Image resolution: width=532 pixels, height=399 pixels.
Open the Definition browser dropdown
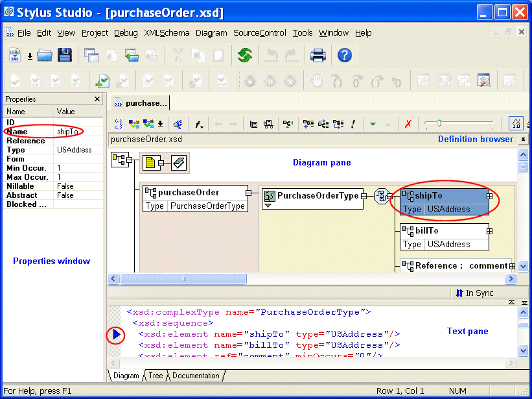pos(523,139)
